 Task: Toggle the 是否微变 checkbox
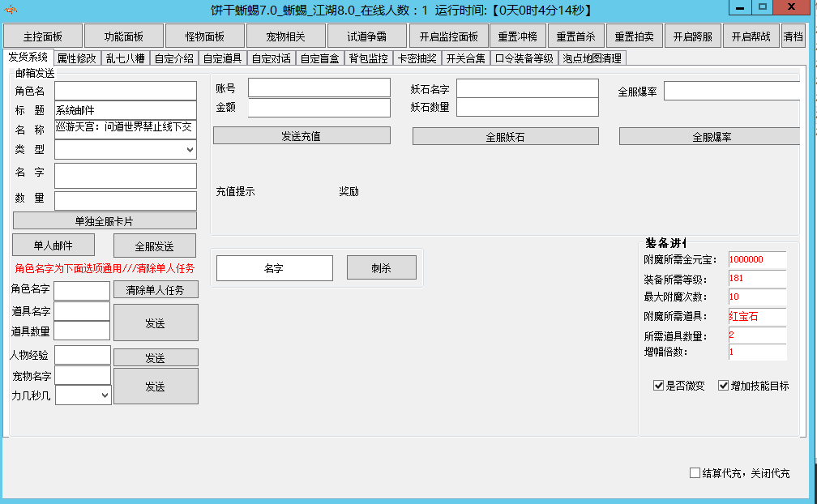[x=659, y=386]
